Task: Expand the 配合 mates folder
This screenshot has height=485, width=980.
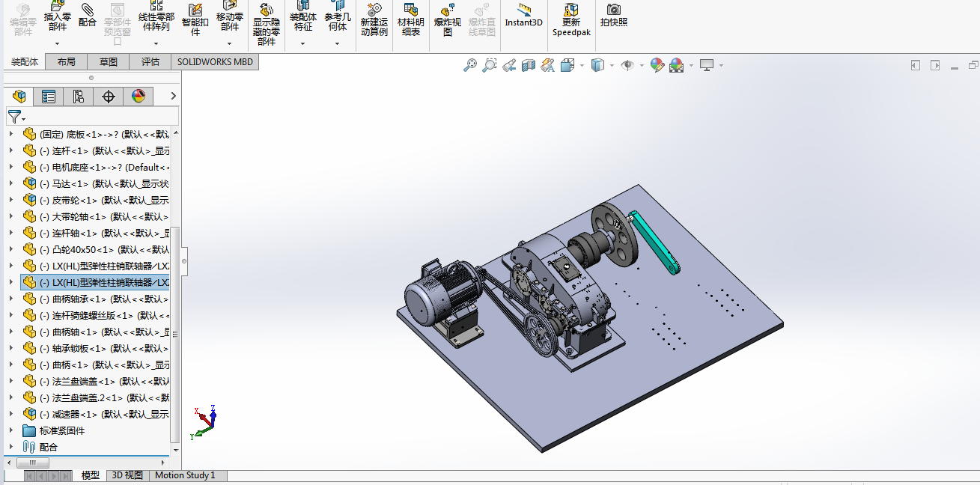Action: tap(11, 447)
